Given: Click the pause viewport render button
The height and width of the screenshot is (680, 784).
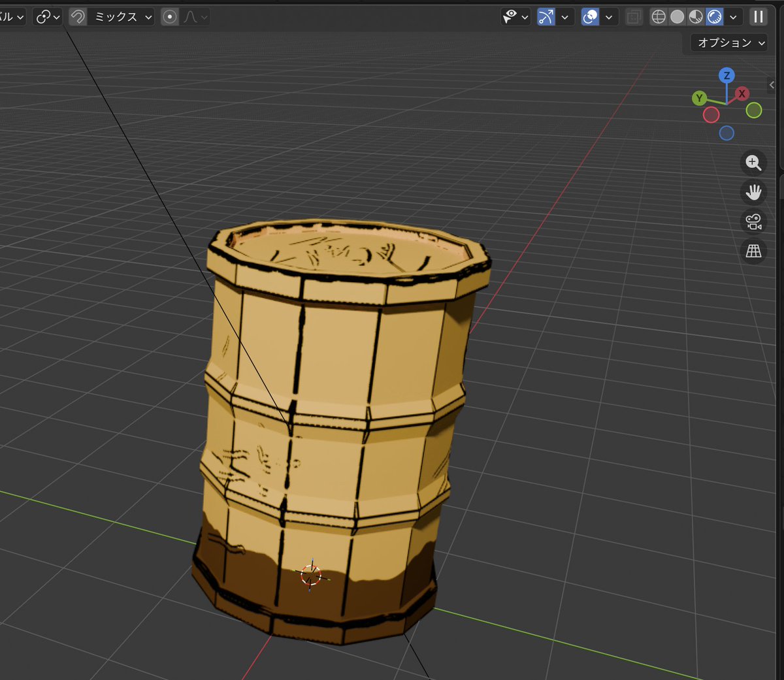Looking at the screenshot, I should (x=759, y=17).
